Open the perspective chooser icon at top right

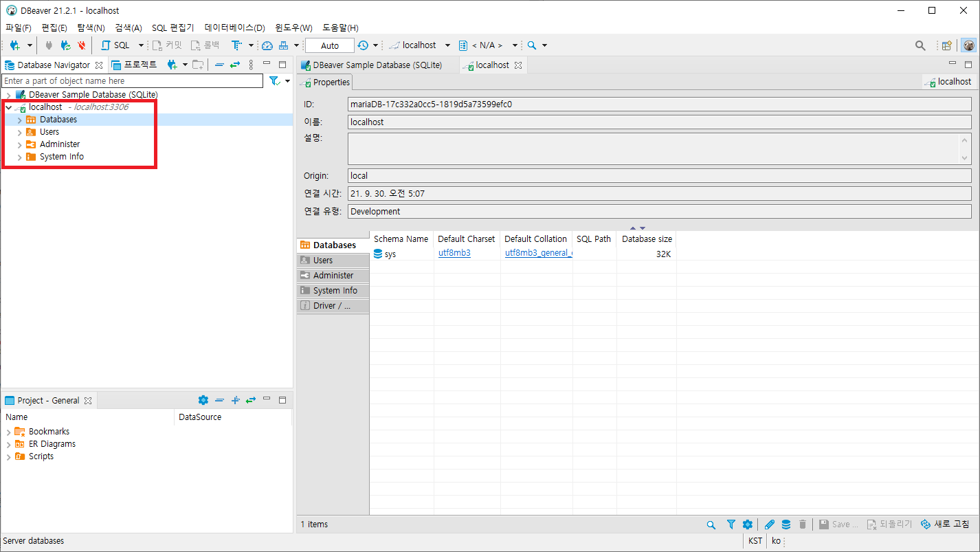tap(947, 45)
